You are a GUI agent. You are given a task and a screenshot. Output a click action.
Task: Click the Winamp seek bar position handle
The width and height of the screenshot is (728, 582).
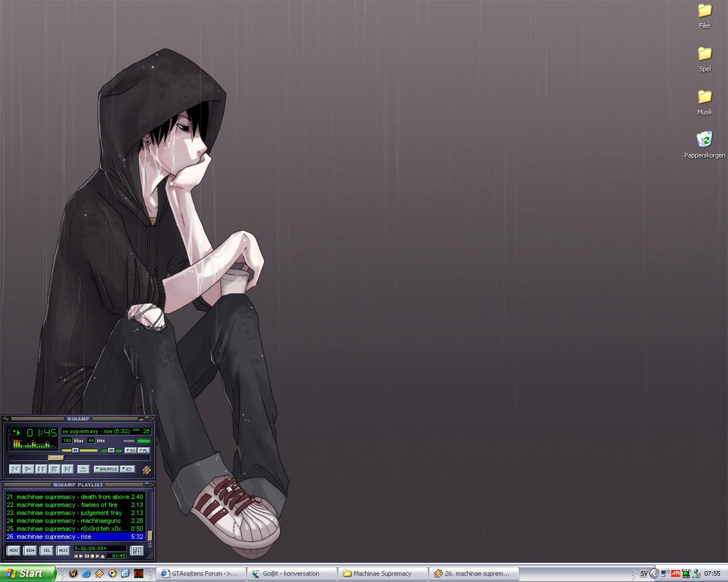[x=56, y=458]
